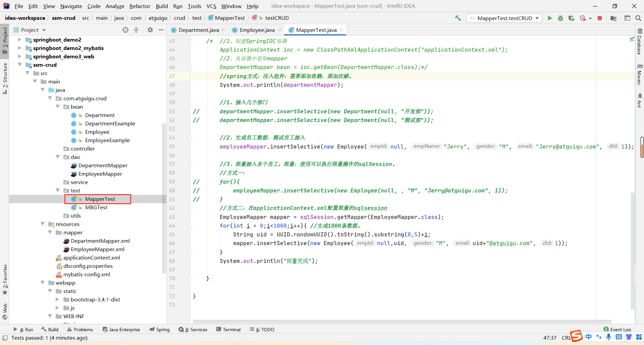
Task: Open the Refactor menu
Action: coord(140,6)
